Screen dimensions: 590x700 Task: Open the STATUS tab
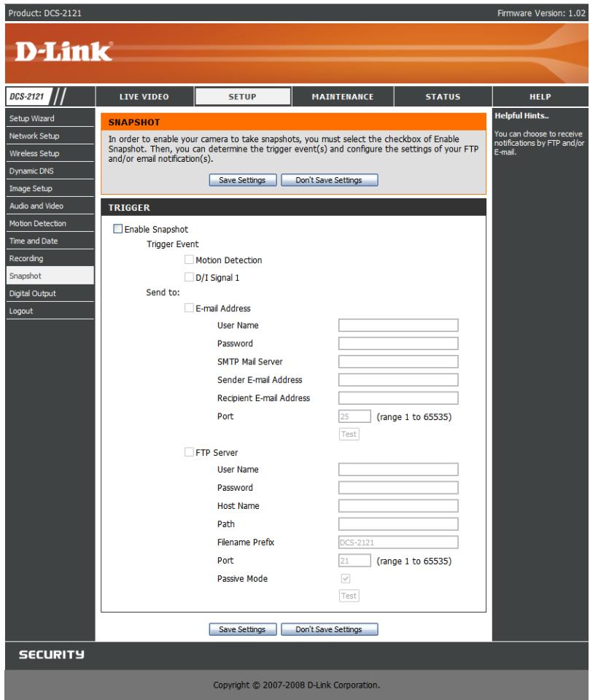(x=443, y=96)
